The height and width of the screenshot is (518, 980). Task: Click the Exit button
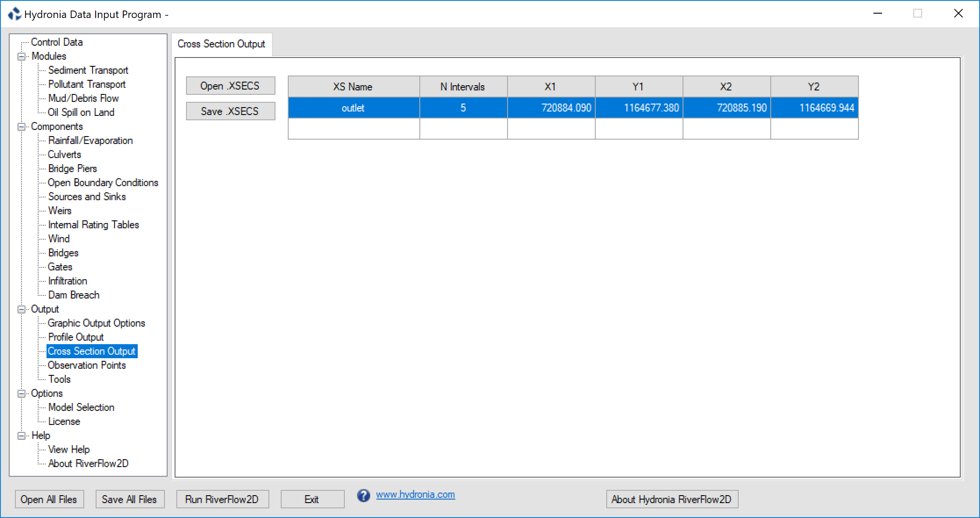pyautogui.click(x=312, y=500)
